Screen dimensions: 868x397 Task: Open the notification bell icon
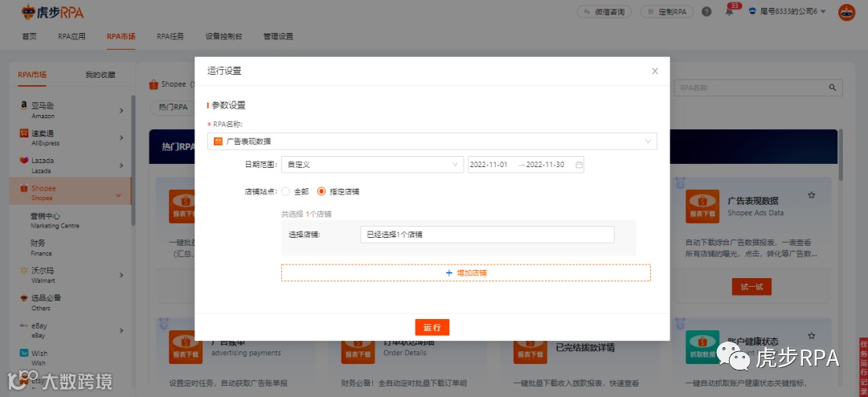click(x=729, y=11)
